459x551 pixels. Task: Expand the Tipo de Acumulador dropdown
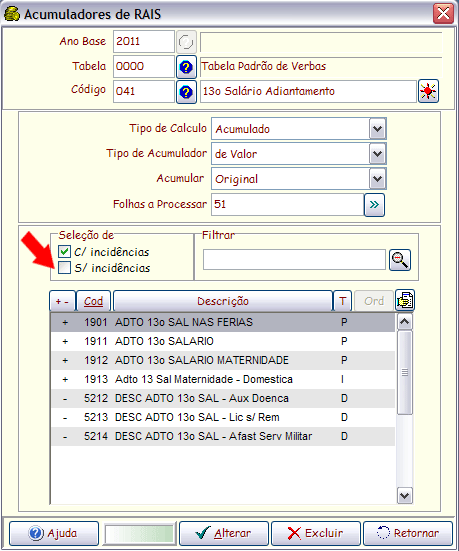pyautogui.click(x=377, y=154)
